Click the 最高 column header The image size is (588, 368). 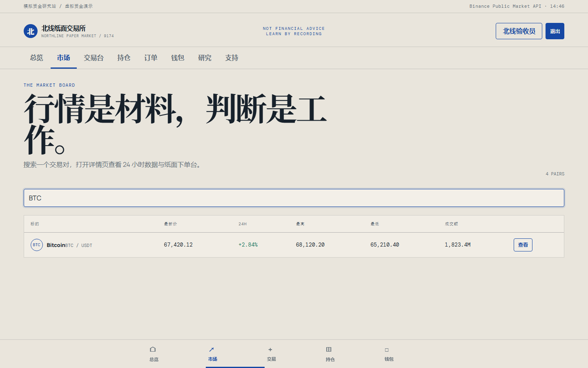click(301, 224)
